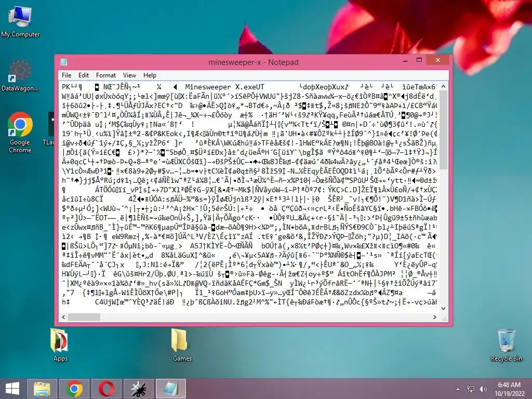Open the Help menu
This screenshot has height=399, width=532.
click(x=150, y=75)
